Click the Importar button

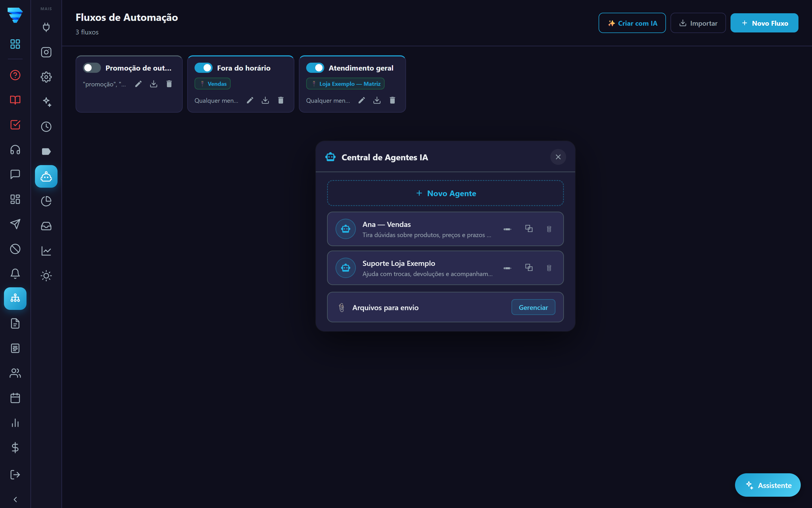point(698,23)
